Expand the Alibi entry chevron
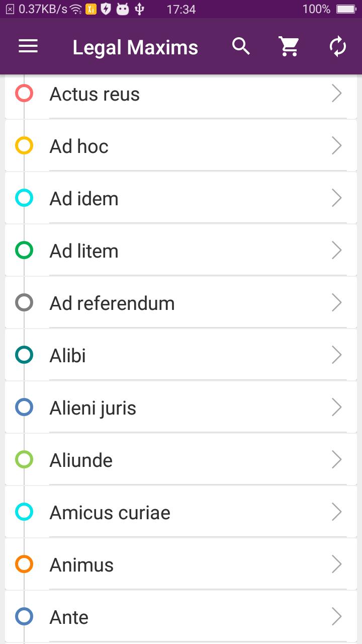 [337, 355]
